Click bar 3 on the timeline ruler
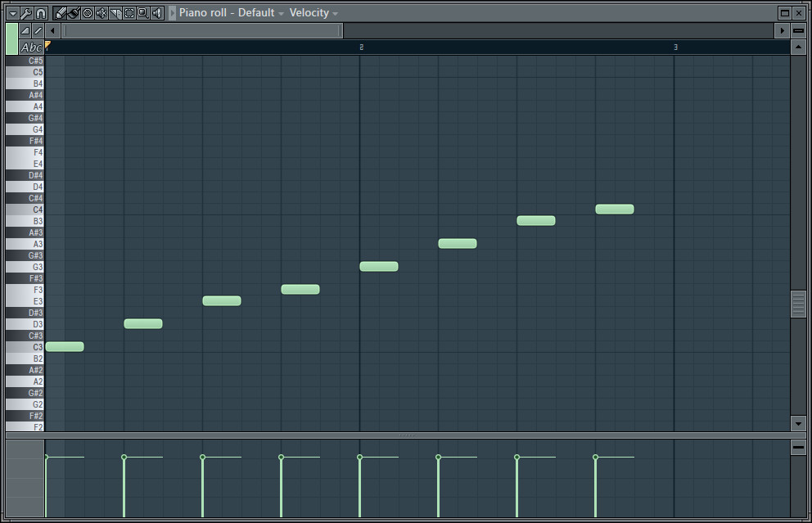Image resolution: width=812 pixels, height=523 pixels. click(675, 47)
